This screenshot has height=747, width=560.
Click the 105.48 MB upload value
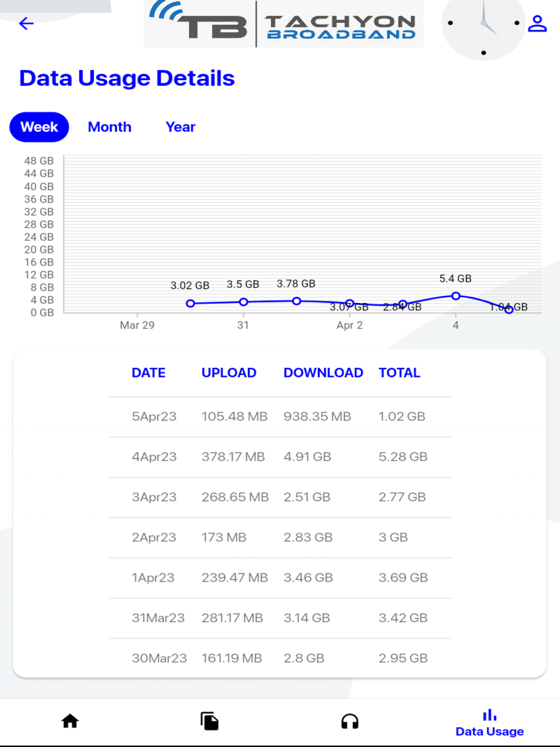tap(235, 417)
